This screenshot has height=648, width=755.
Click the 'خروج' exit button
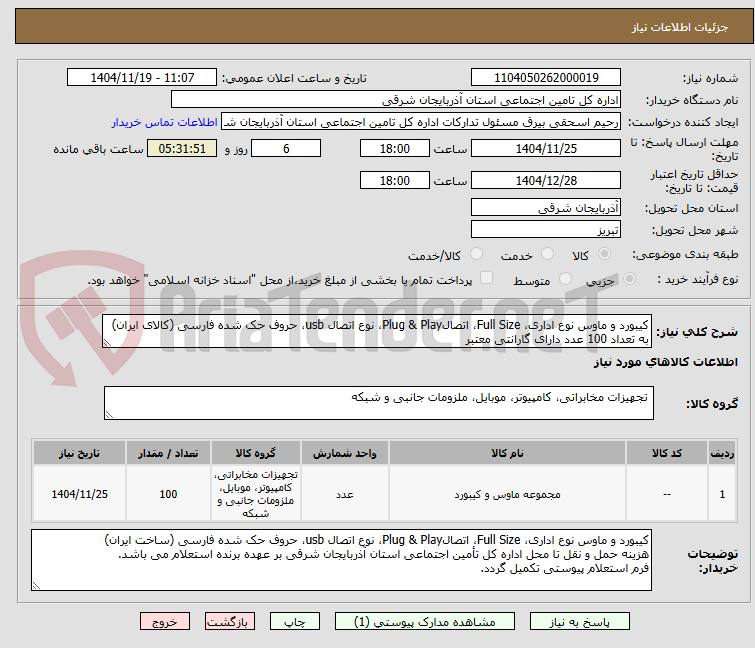tap(165, 622)
